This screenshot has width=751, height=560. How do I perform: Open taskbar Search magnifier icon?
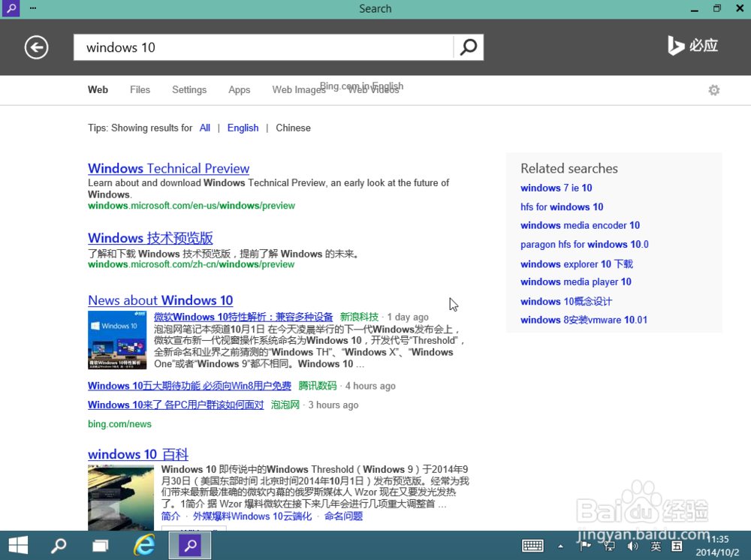(59, 545)
